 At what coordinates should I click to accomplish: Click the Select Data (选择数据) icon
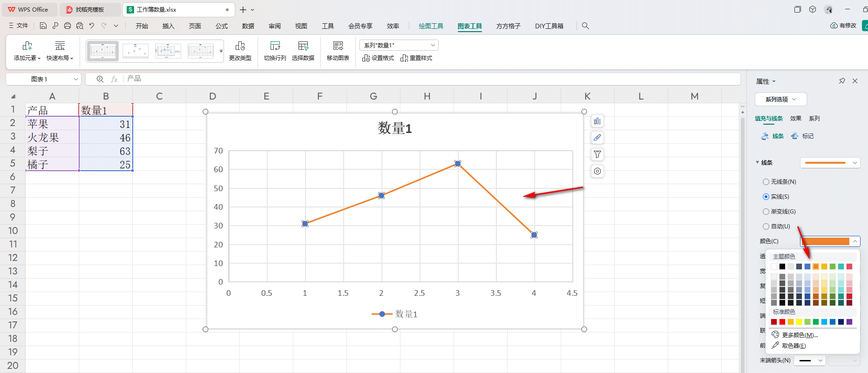[303, 46]
